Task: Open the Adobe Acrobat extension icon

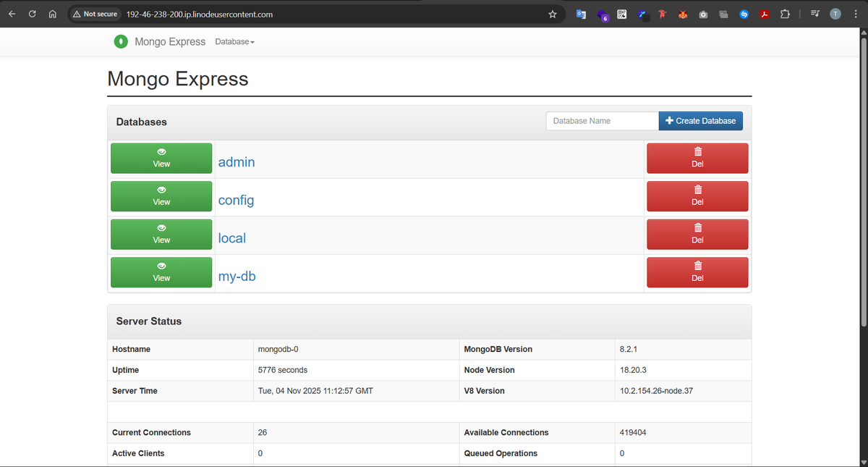Action: pos(765,14)
